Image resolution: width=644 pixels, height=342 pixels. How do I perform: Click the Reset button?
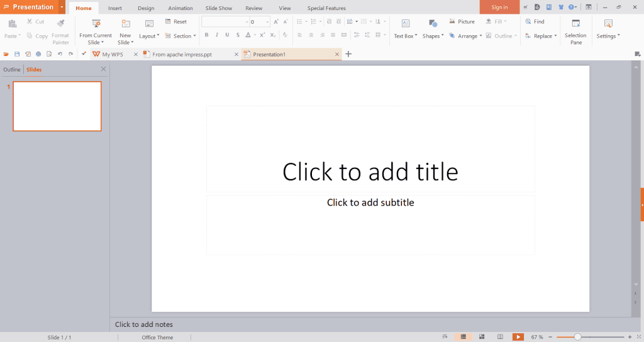click(176, 22)
